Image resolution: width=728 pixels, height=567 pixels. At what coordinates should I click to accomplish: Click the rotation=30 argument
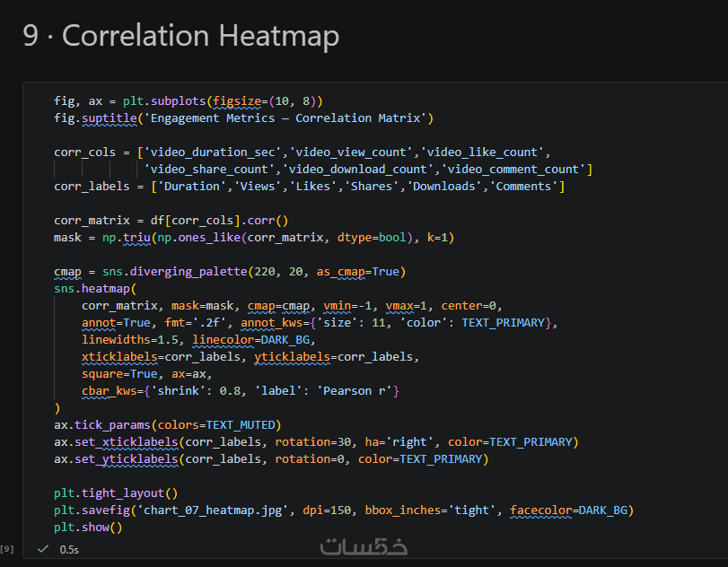click(313, 442)
